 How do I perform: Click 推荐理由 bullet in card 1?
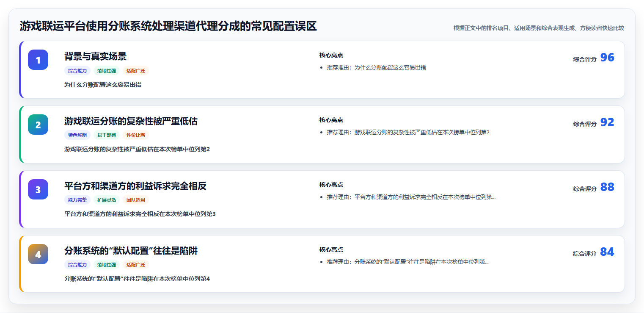376,68
